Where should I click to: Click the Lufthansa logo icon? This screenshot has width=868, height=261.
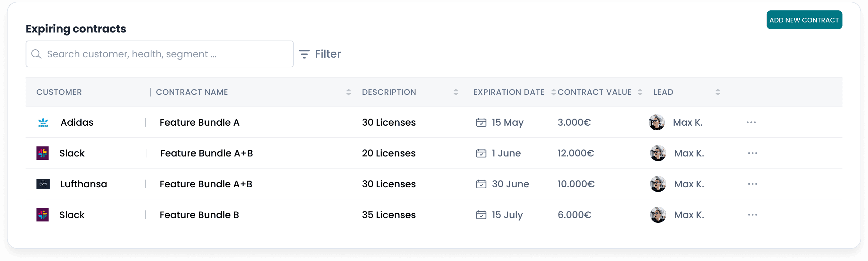(x=43, y=184)
